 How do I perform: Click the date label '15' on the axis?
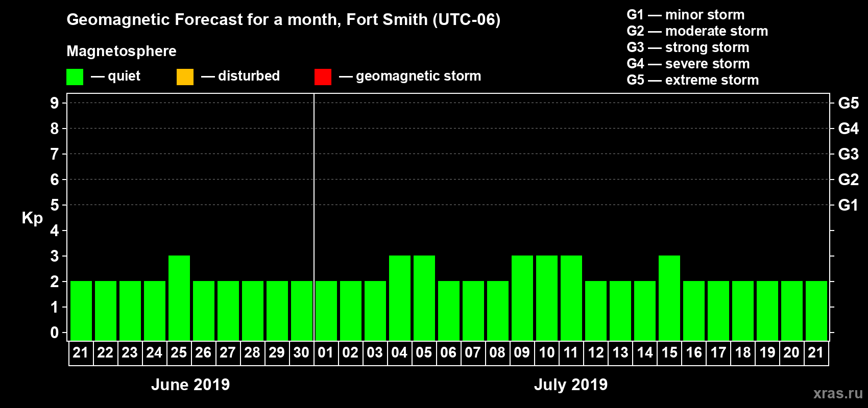point(669,352)
